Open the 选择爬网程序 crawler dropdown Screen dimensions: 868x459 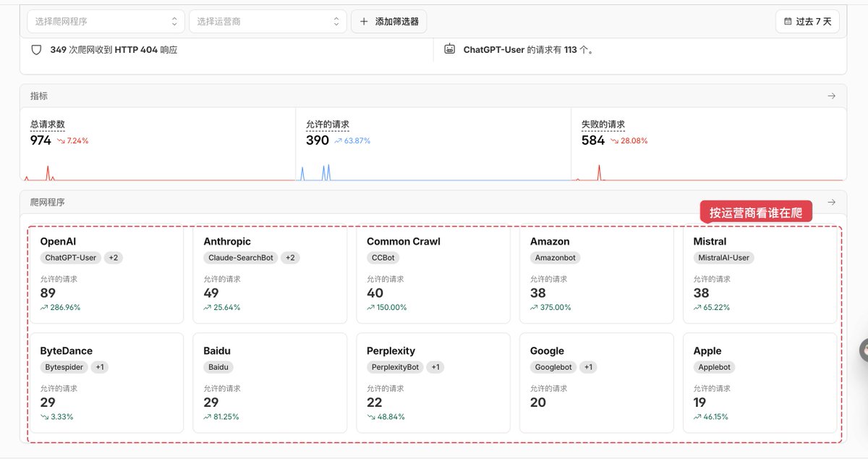(x=106, y=22)
